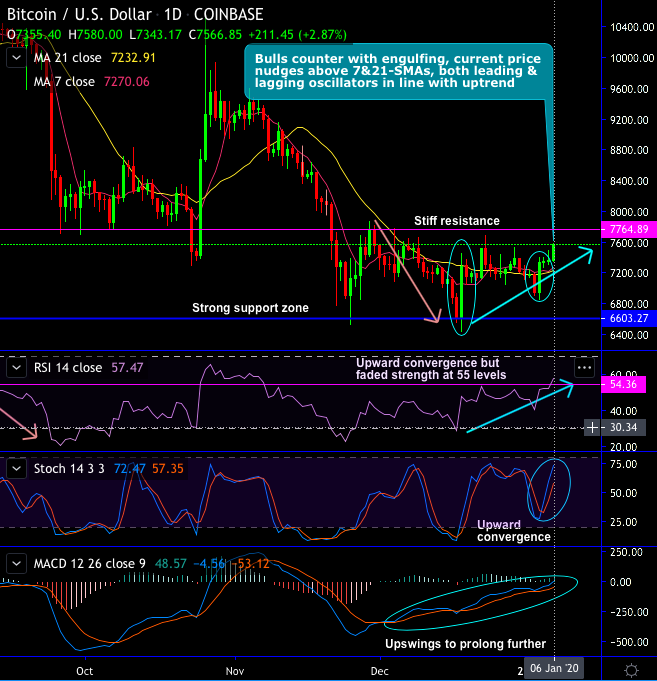Click the Nov label on time axis

pyautogui.click(x=235, y=671)
